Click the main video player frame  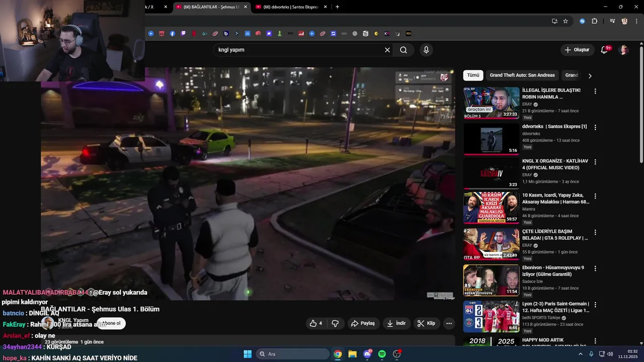[x=248, y=184]
